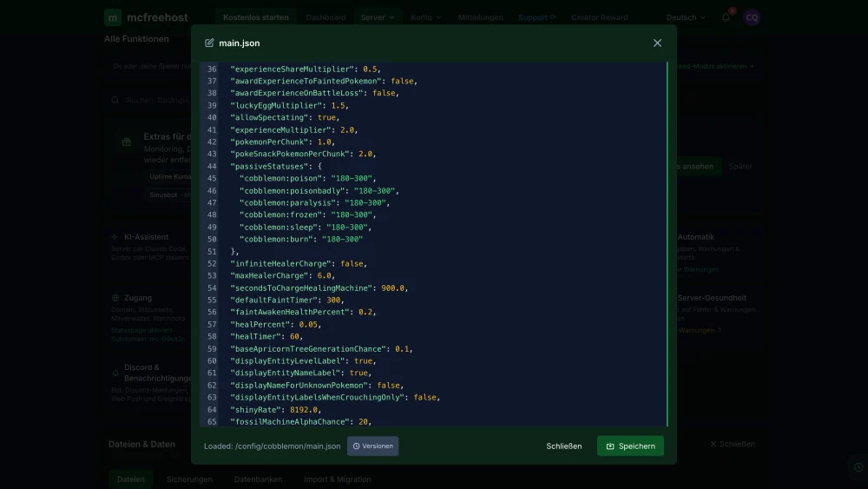Click on line 41 experienceMultiplier value 2.0
This screenshot has width=868, height=489.
tap(347, 129)
